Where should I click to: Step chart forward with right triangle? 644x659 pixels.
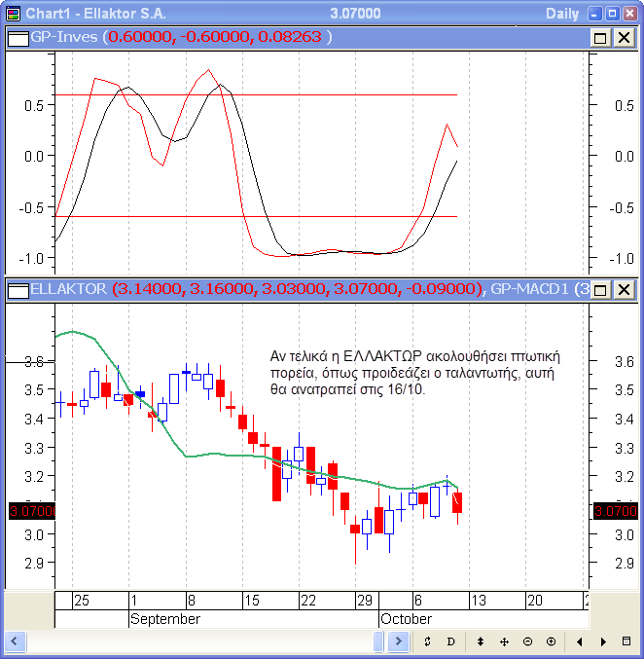(x=603, y=641)
